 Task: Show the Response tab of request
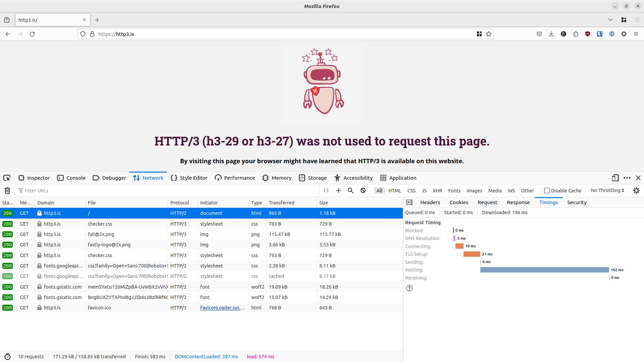518,202
